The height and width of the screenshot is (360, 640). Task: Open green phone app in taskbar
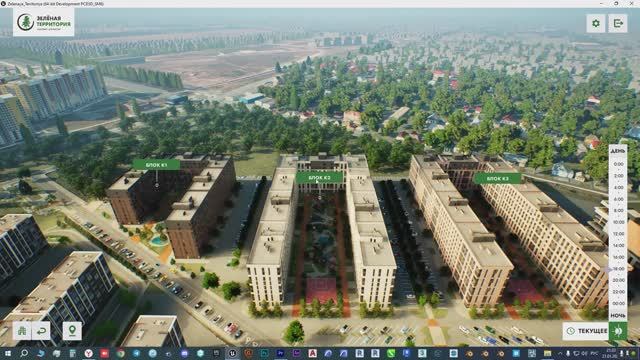coord(391,353)
